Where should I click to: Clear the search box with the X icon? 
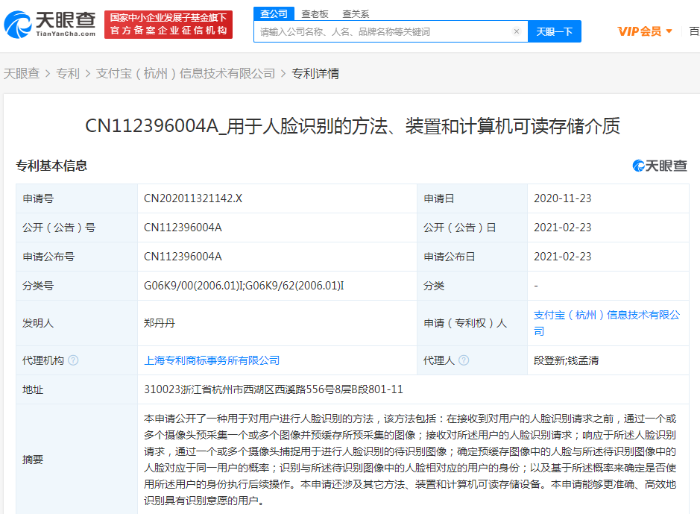coord(517,31)
